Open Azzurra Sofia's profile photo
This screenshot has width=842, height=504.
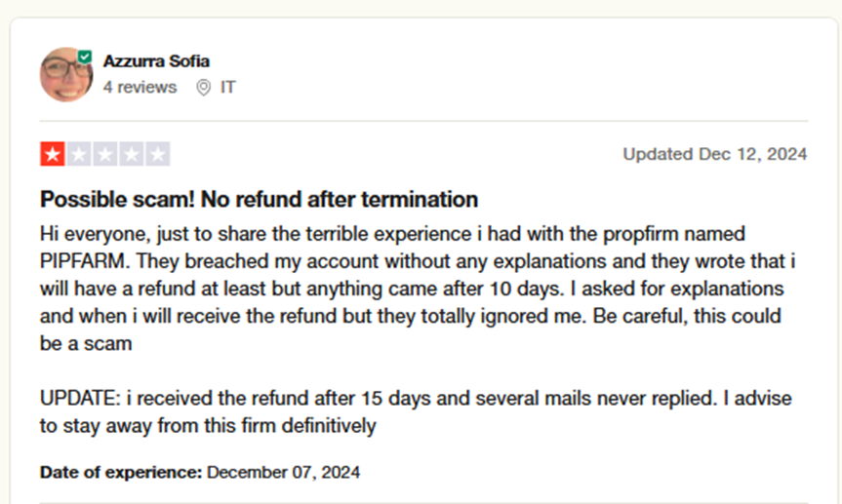tap(65, 74)
